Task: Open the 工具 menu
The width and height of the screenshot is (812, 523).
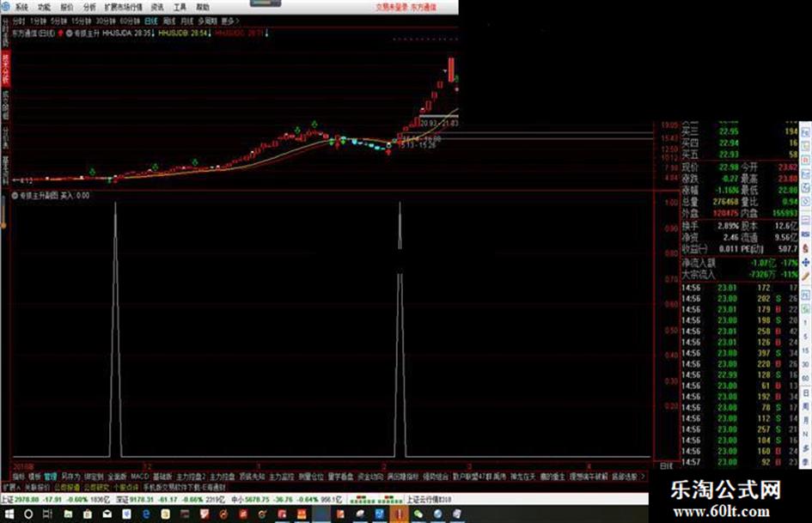Action: (x=180, y=7)
